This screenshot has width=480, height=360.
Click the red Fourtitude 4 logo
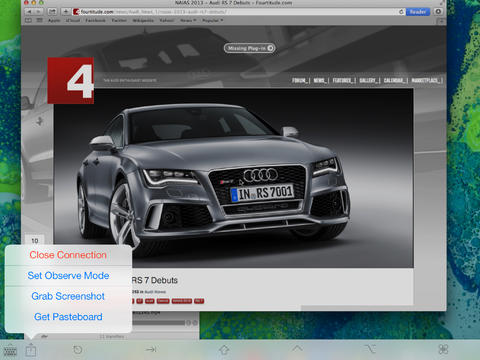tap(71, 80)
